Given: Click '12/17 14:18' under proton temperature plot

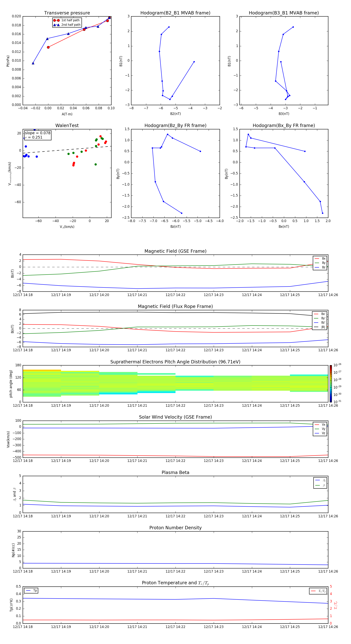Looking at the screenshot, I should pos(23,627).
